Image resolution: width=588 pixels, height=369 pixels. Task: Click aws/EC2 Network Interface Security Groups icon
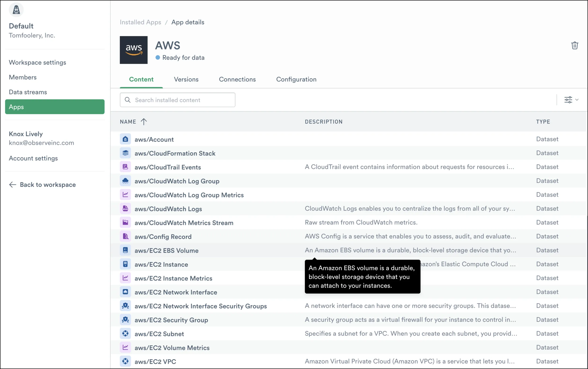point(125,306)
